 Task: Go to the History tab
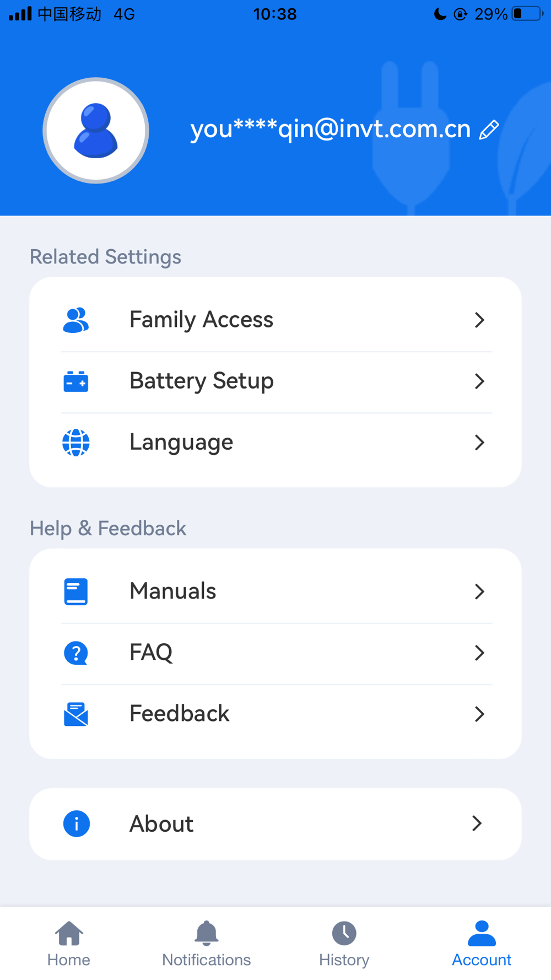pos(344,944)
